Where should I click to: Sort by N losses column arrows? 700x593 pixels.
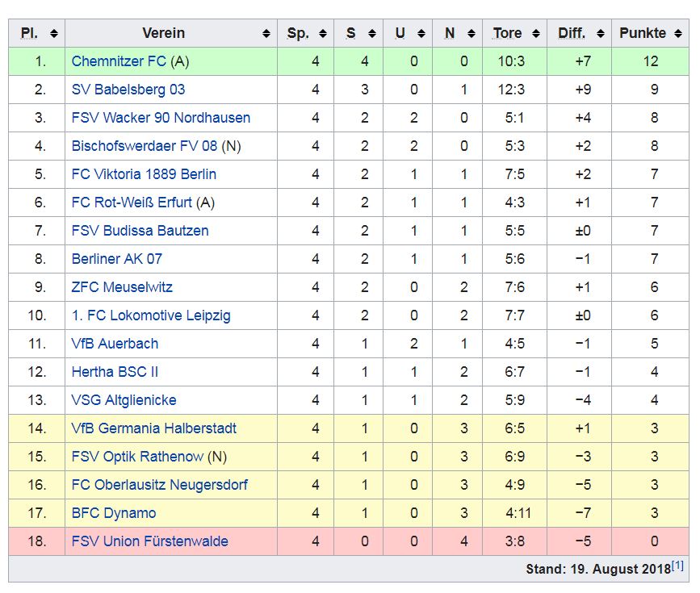tap(471, 34)
